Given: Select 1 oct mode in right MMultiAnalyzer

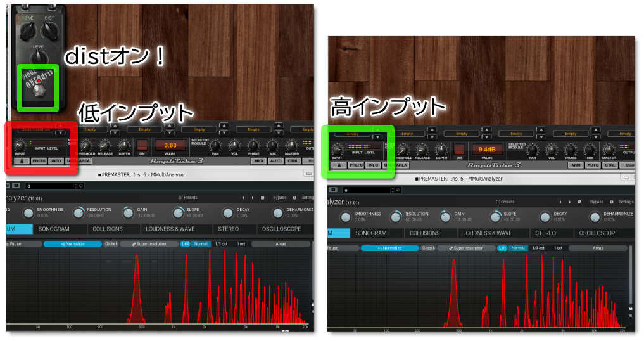Looking at the screenshot, I should (x=558, y=248).
